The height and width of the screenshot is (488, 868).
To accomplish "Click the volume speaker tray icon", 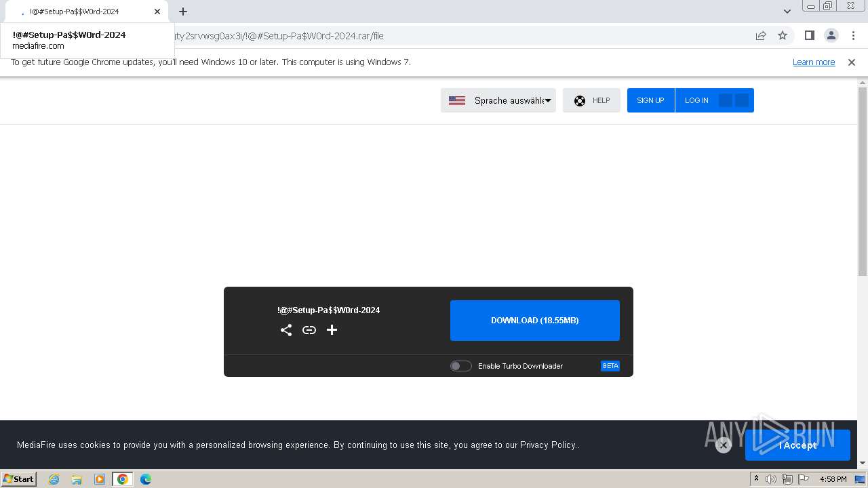I will (x=771, y=479).
